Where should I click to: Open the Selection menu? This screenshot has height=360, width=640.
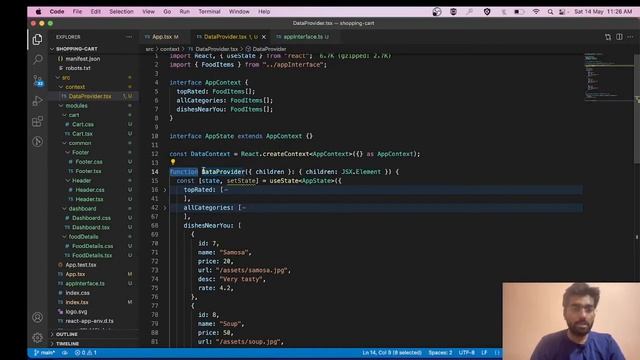121,12
